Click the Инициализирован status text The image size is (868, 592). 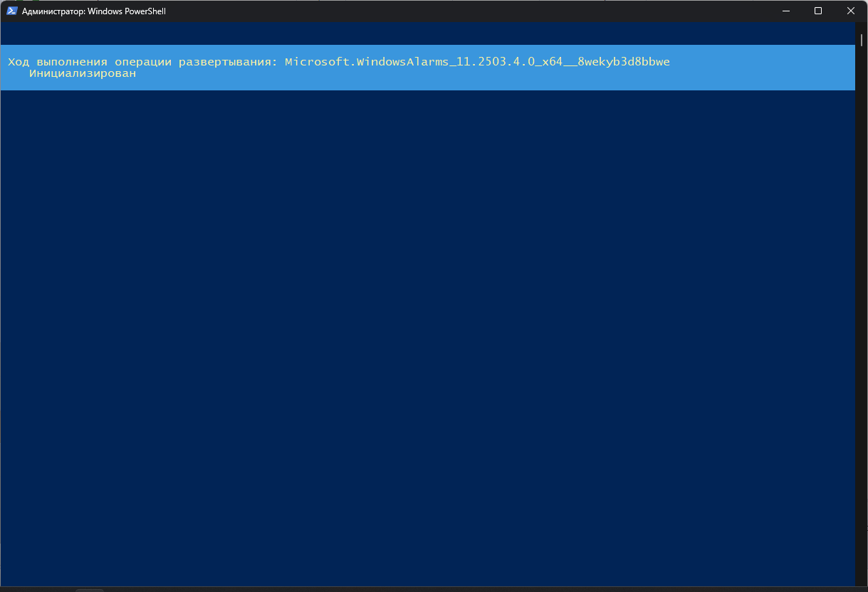click(82, 73)
